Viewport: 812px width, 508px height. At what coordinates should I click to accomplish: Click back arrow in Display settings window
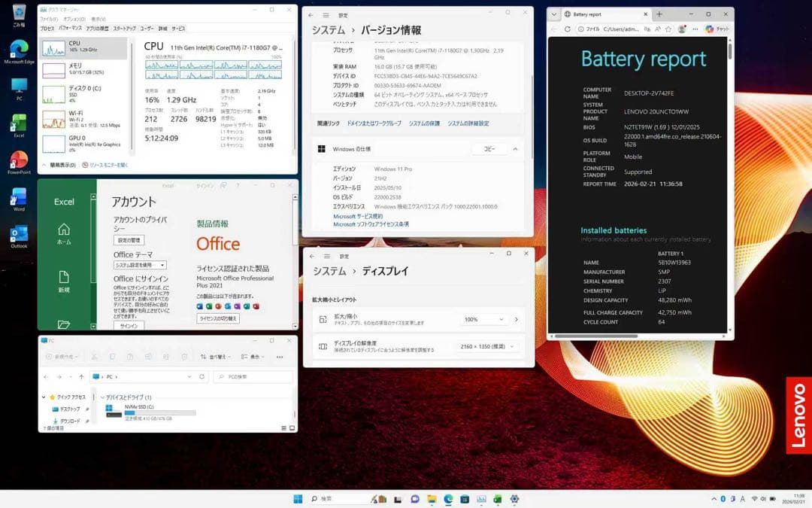[x=312, y=256]
